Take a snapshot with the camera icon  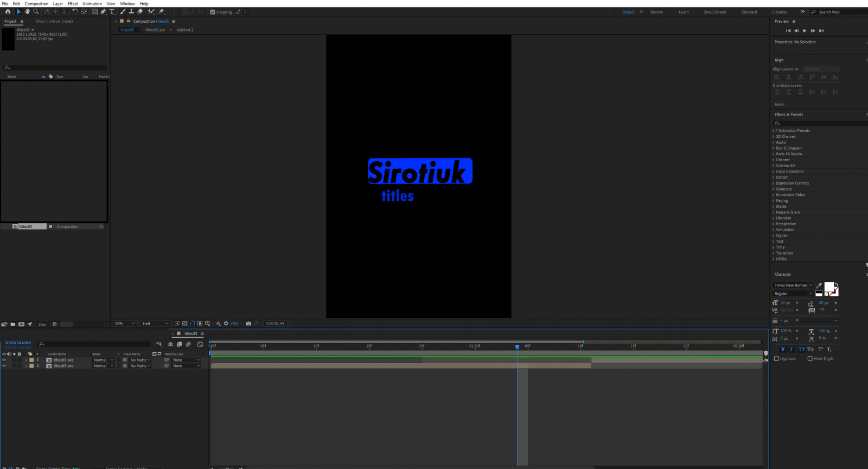pos(248,324)
